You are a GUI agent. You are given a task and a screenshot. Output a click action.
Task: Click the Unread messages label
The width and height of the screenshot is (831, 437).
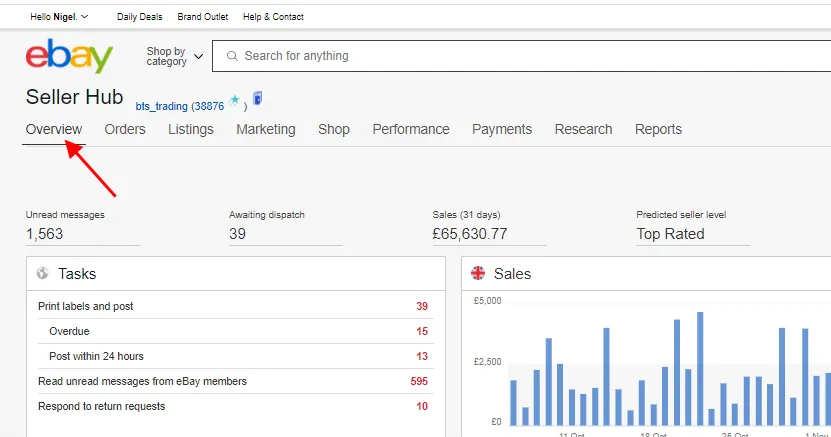(x=65, y=215)
